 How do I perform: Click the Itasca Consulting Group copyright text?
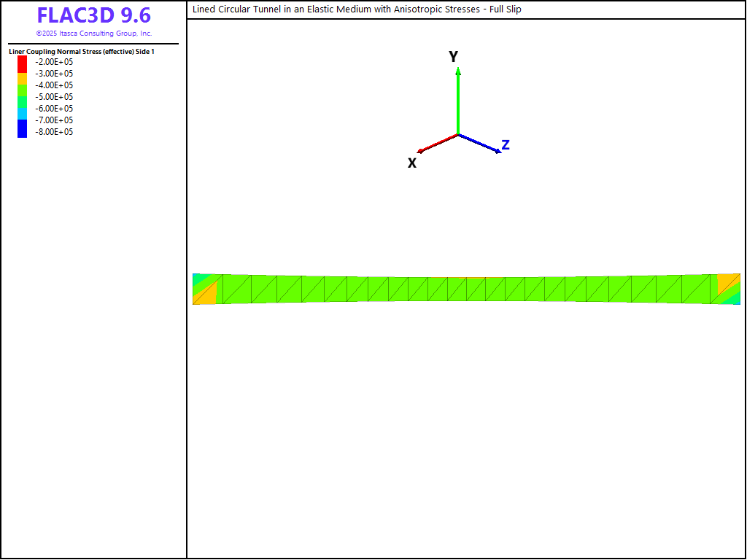pos(93,34)
